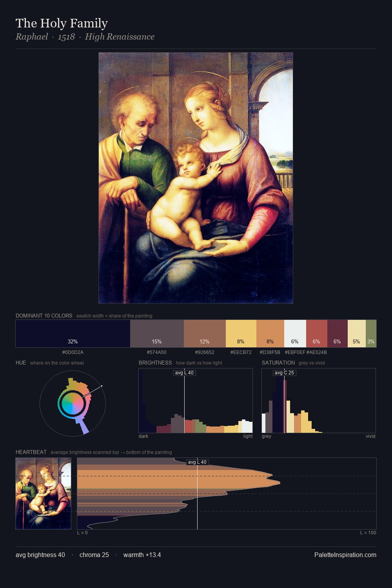
Task: Click the "swatch width = share of the painting" note
Action: 114,316
